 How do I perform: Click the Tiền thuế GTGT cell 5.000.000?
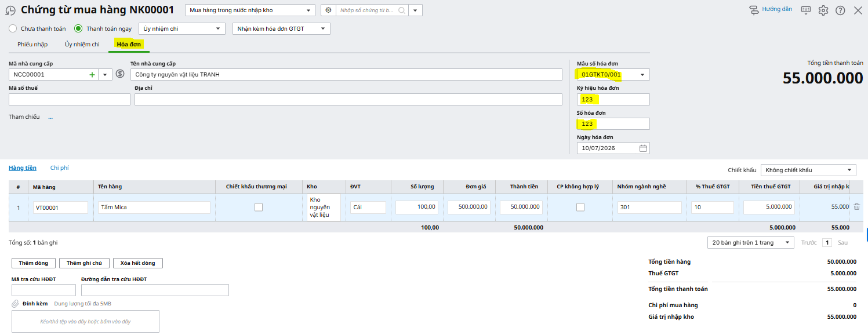(x=769, y=207)
